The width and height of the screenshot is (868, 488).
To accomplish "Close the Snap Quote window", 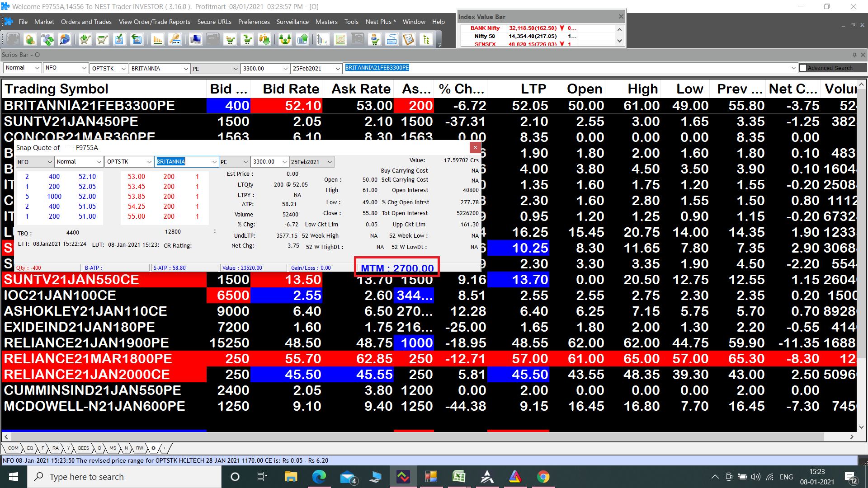I will coord(475,147).
